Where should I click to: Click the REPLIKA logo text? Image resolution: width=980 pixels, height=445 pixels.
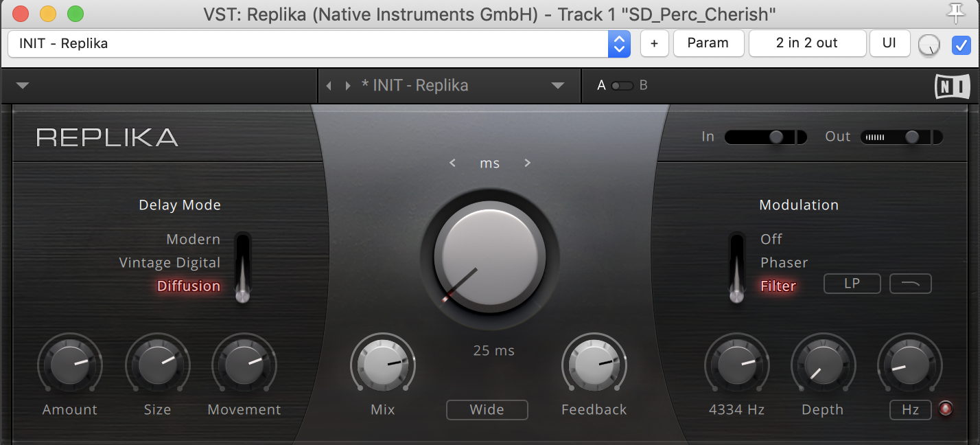point(107,137)
